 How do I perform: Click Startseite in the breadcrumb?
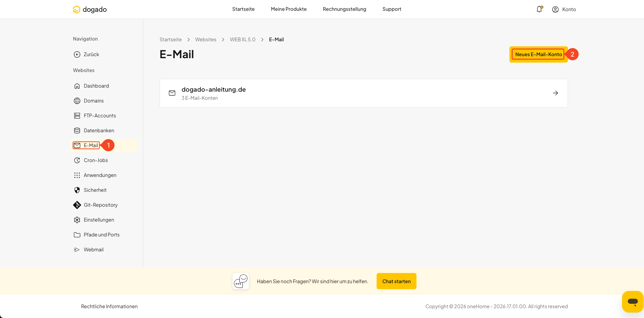pos(170,40)
